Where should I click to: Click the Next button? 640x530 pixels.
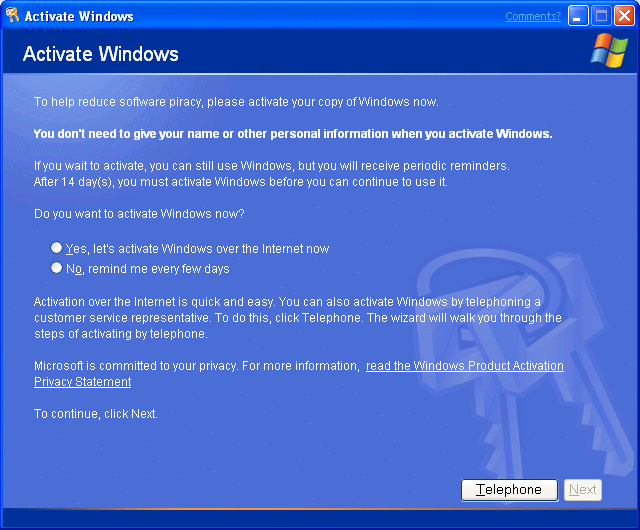click(582, 489)
